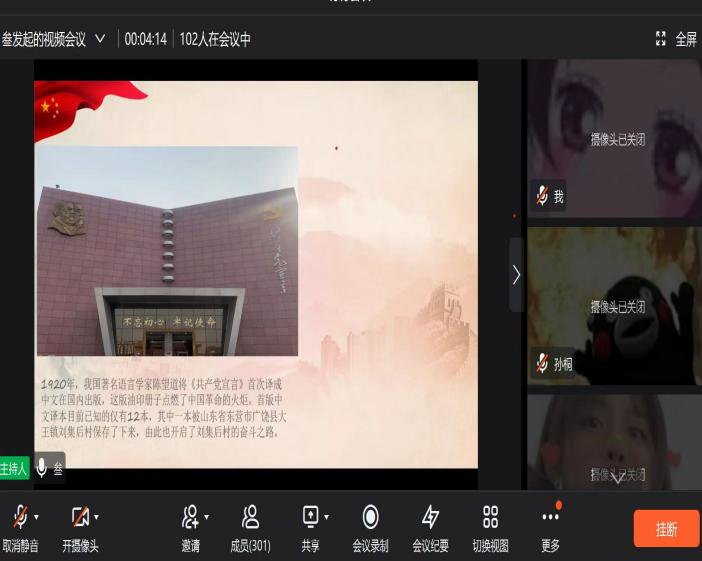Click 切换视图 to switch view layout
The image size is (702, 561).
(x=490, y=517)
